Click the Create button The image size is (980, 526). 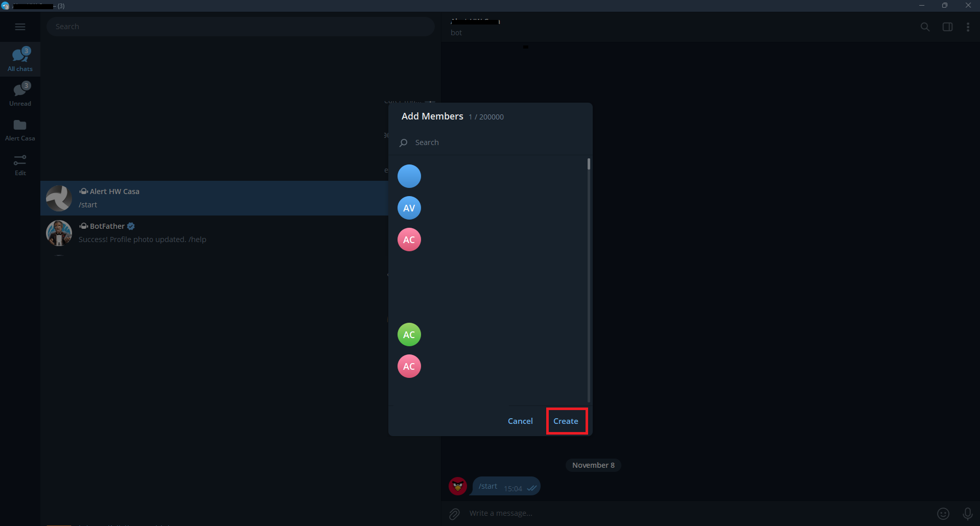pos(566,421)
